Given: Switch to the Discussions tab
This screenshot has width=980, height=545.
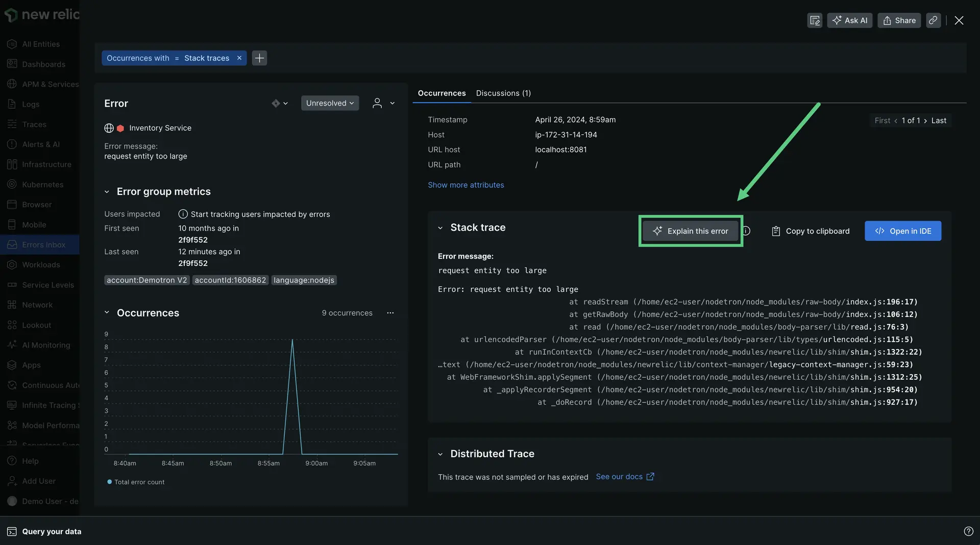Looking at the screenshot, I should (503, 93).
